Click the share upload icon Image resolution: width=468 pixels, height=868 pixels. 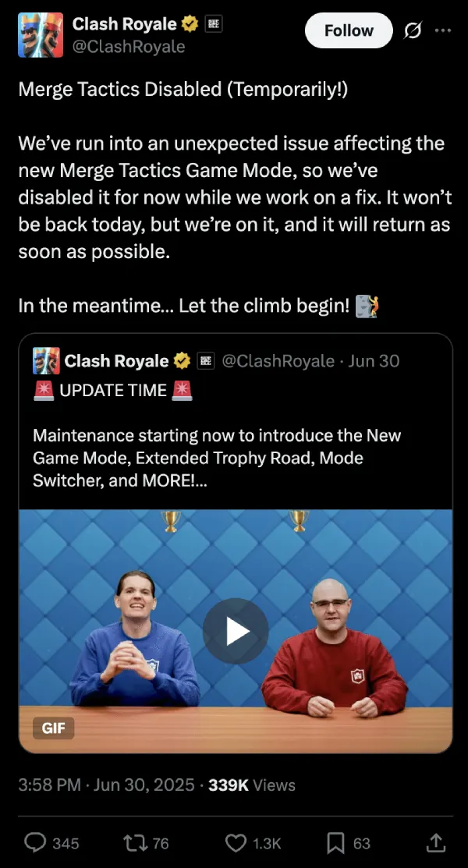click(x=436, y=842)
